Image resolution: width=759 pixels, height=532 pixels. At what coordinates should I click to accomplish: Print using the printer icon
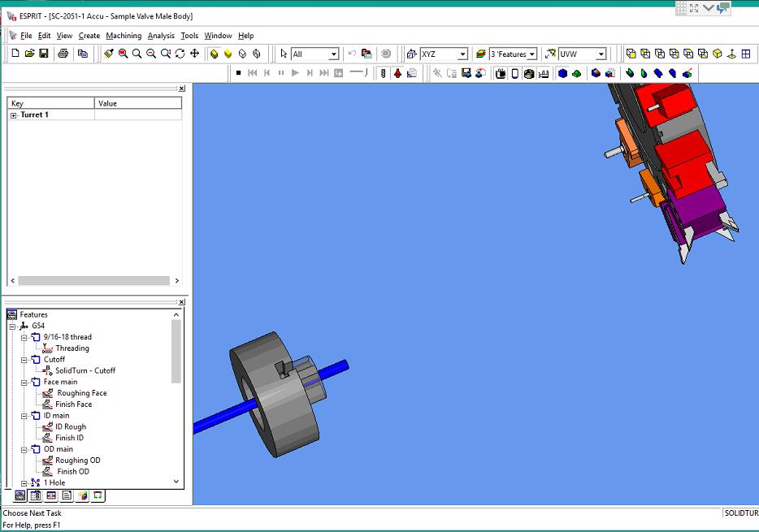pos(63,54)
